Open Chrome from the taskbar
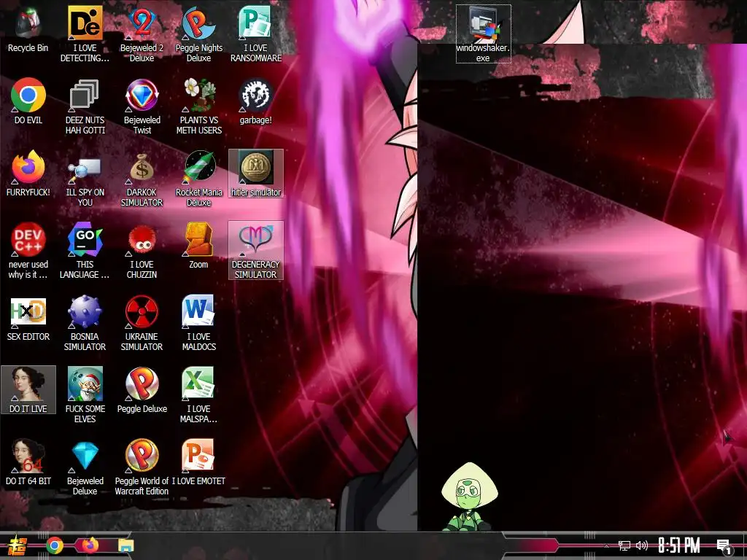747x560 pixels. [x=54, y=545]
